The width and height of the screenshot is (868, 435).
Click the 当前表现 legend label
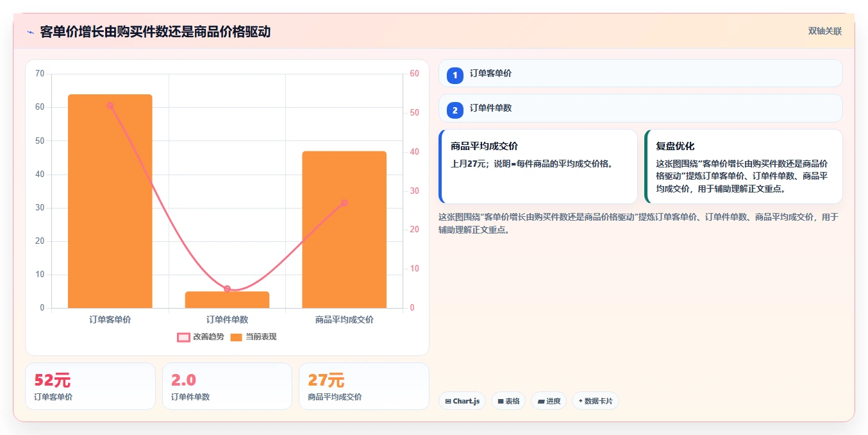coord(262,337)
